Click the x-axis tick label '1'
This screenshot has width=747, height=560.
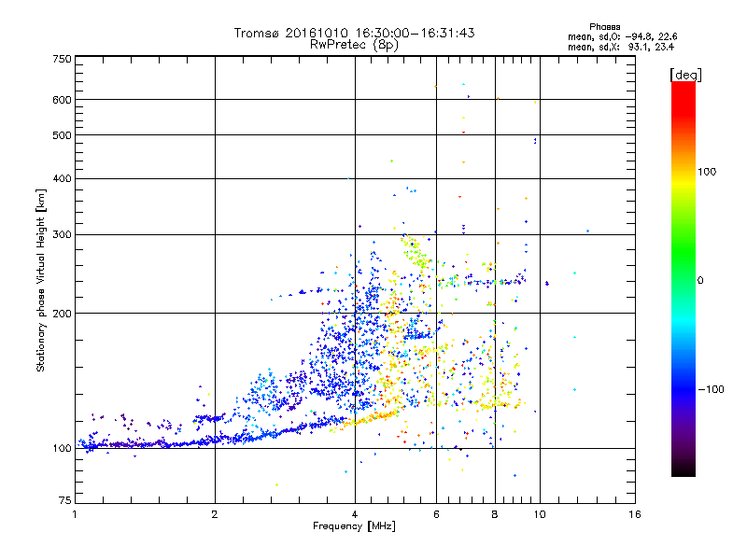[76, 514]
